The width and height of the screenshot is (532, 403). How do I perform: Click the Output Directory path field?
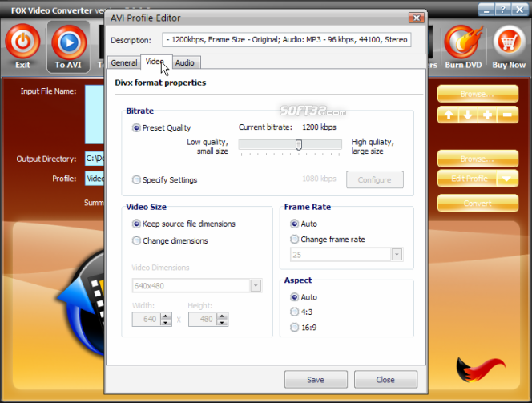[95, 159]
